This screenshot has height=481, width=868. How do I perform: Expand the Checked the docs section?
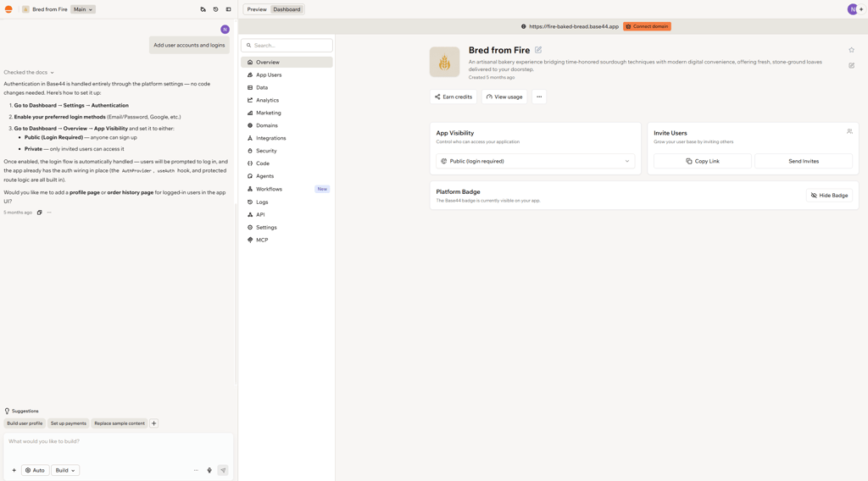point(29,73)
